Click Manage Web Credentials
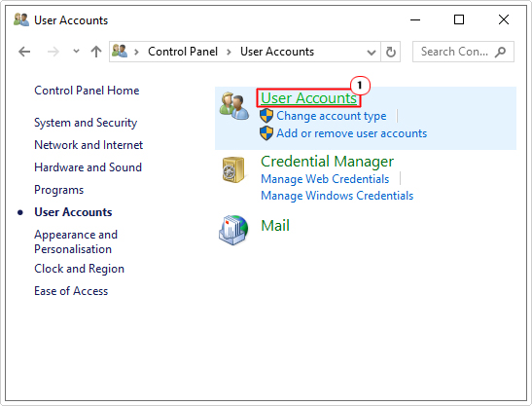 (x=325, y=179)
